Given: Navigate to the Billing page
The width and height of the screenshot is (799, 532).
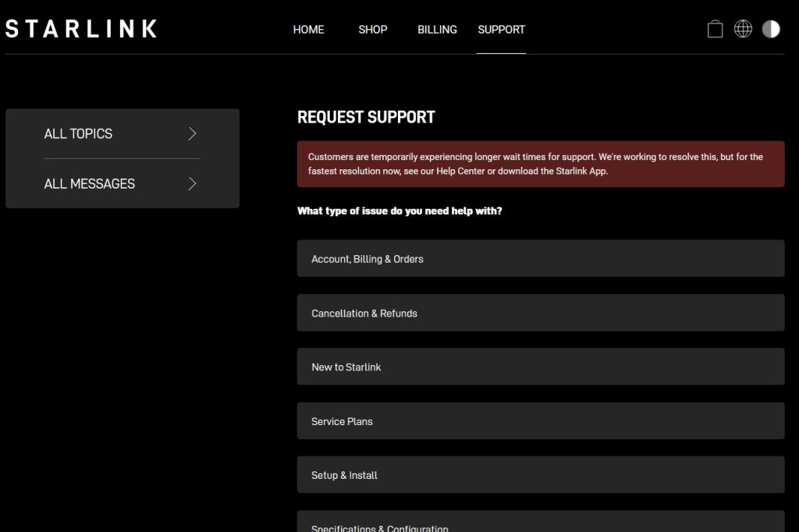Looking at the screenshot, I should click(x=437, y=30).
